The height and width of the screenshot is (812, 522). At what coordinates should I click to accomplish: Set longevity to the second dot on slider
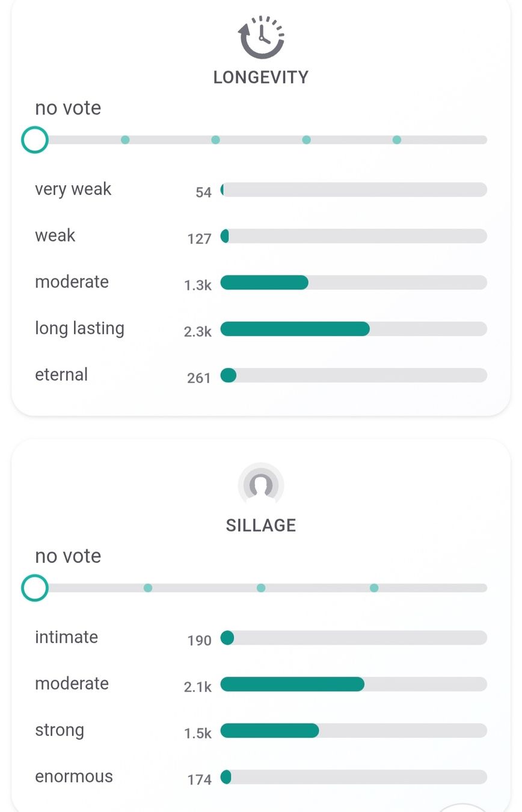215,140
